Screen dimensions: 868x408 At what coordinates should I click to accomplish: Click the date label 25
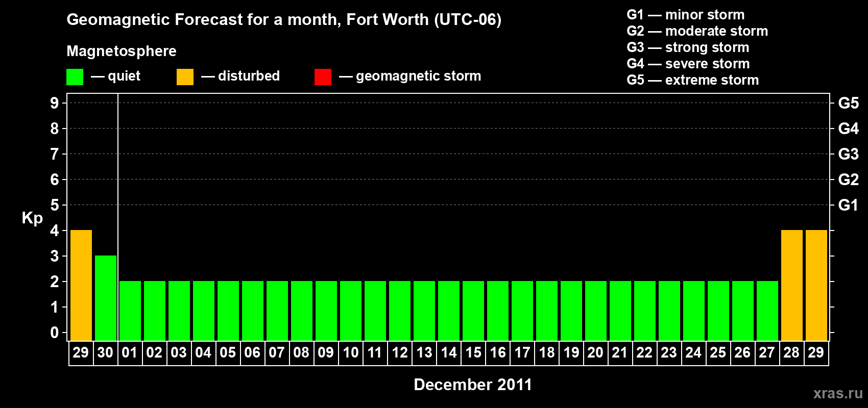pos(718,352)
